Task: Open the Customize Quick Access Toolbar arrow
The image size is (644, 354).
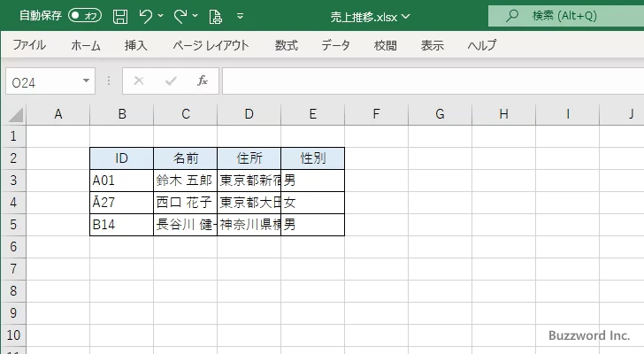Action: click(x=241, y=16)
